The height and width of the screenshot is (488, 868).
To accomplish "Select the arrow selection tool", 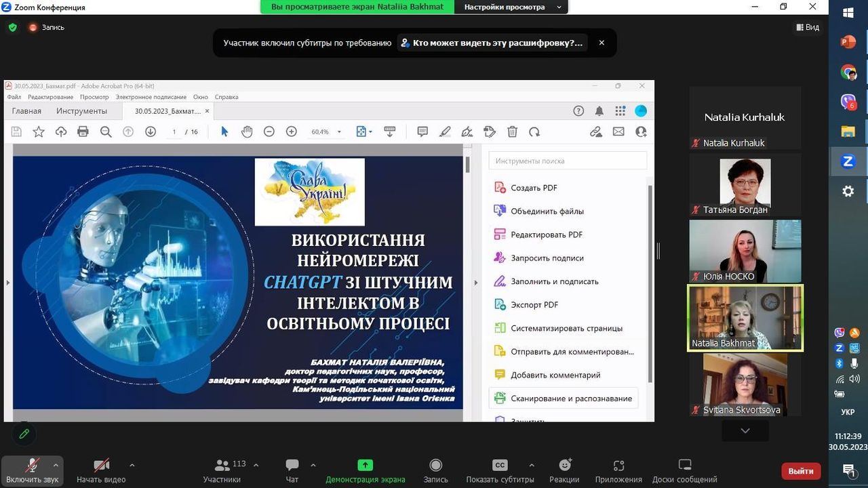I will 224,131.
